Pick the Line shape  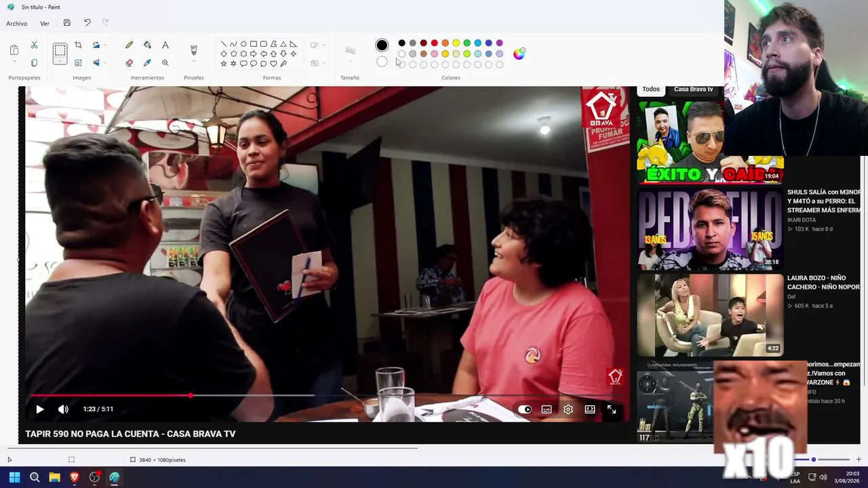(x=224, y=44)
